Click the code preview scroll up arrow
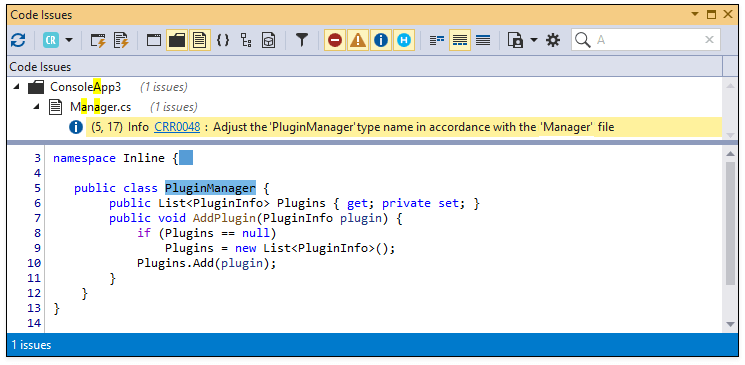 point(730,153)
